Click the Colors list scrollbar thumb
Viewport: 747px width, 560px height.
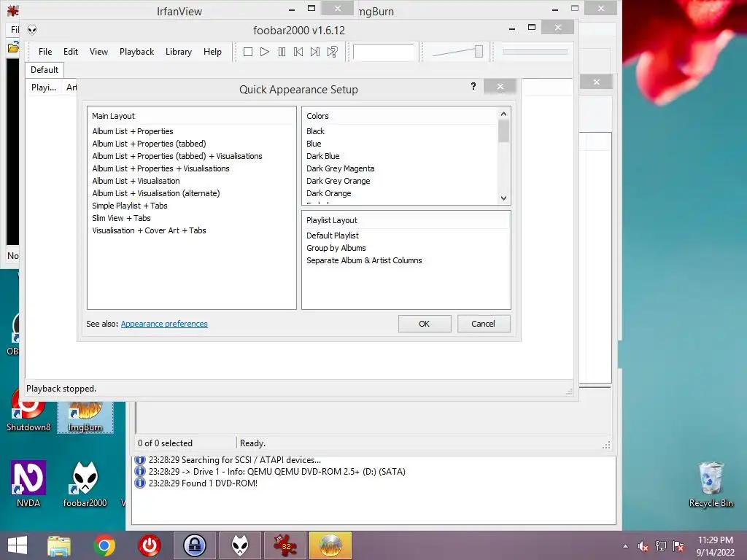pyautogui.click(x=503, y=131)
